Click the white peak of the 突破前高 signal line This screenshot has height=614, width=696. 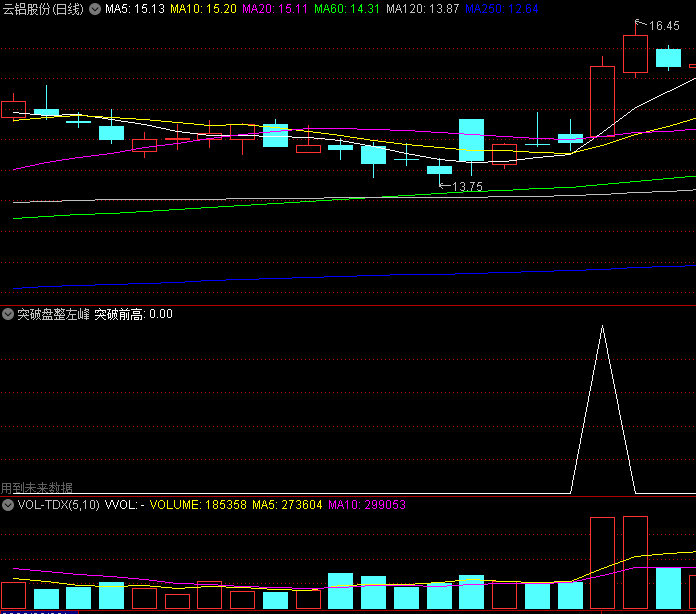(x=602, y=327)
